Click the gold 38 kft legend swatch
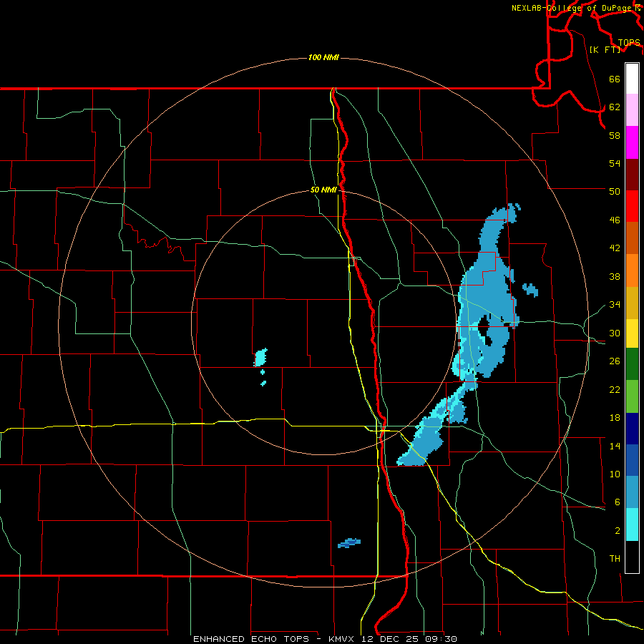Viewport: 644px width, 644px height. [632, 303]
